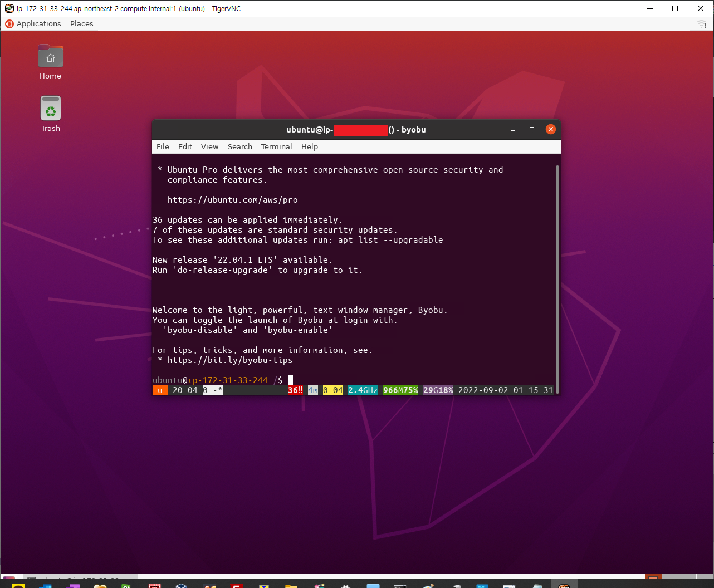This screenshot has width=714, height=588.
Task: Click the 'byobu-enable' text
Action: (298, 330)
